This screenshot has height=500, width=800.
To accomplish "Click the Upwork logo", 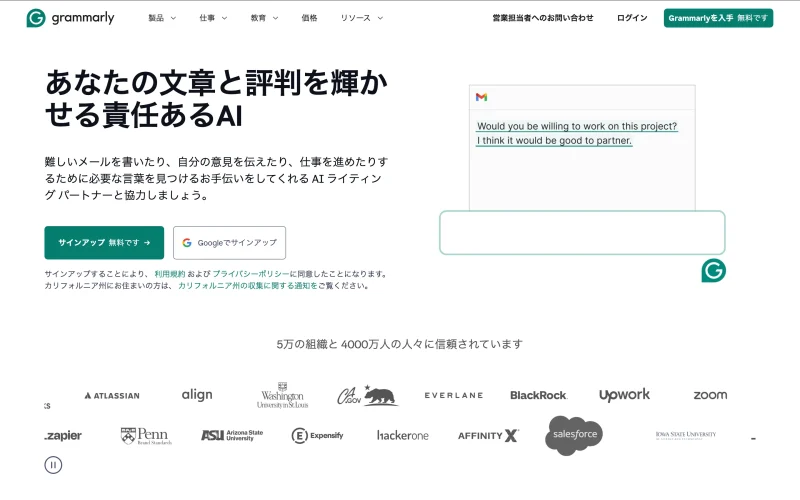I will point(624,395).
